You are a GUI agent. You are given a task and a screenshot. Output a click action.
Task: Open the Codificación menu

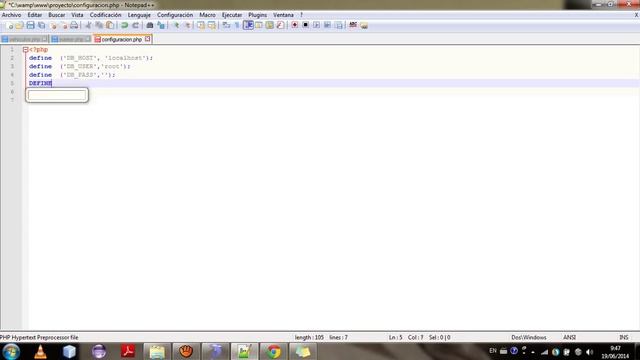click(105, 15)
